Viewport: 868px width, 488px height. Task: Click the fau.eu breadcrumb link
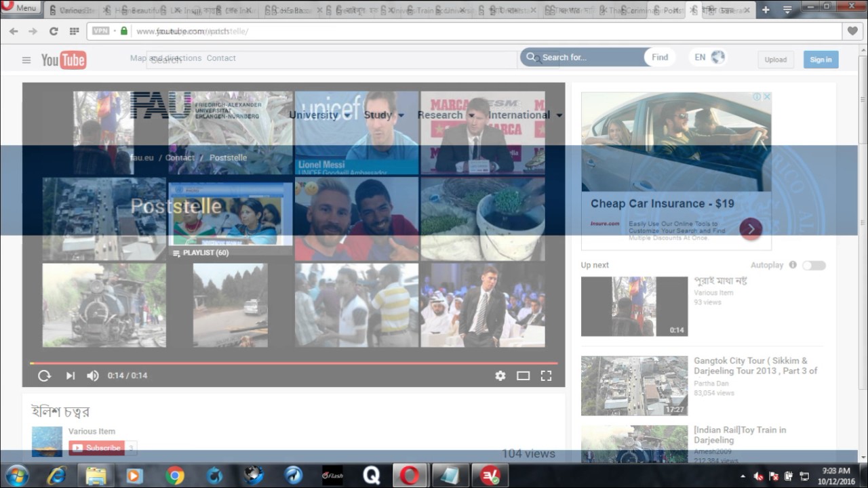point(142,157)
